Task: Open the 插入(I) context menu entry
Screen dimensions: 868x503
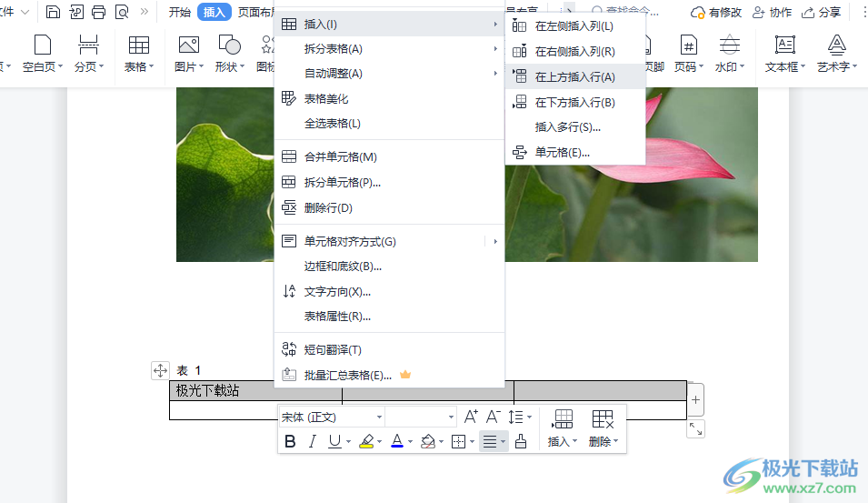Action: [389, 25]
